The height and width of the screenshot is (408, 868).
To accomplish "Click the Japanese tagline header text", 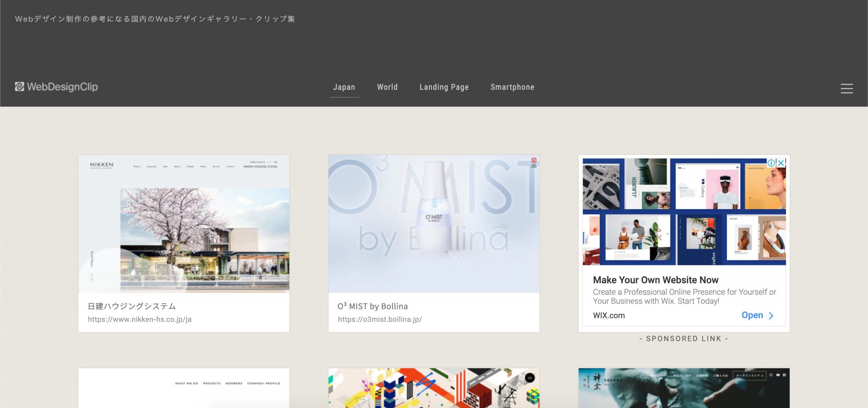I will (x=155, y=19).
